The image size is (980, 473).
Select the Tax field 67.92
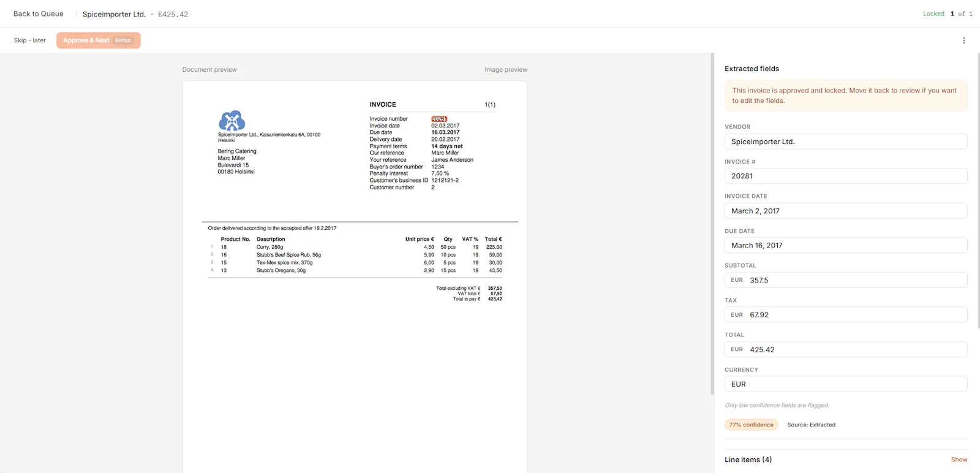(x=846, y=315)
